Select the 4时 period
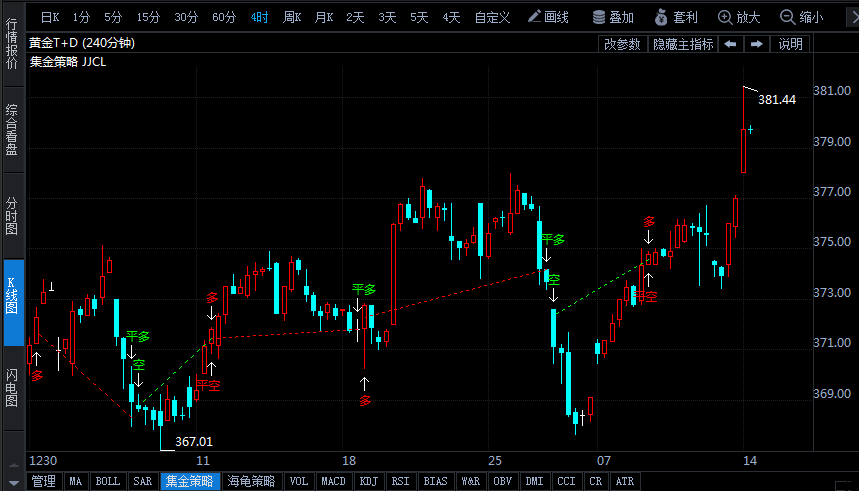Screen dimensions: 859x491 point(259,18)
